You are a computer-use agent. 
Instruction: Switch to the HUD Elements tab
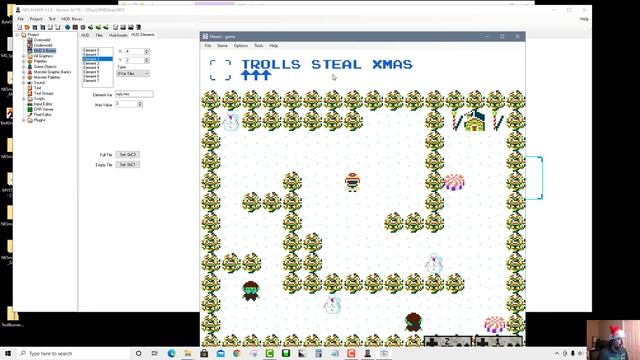tap(143, 35)
